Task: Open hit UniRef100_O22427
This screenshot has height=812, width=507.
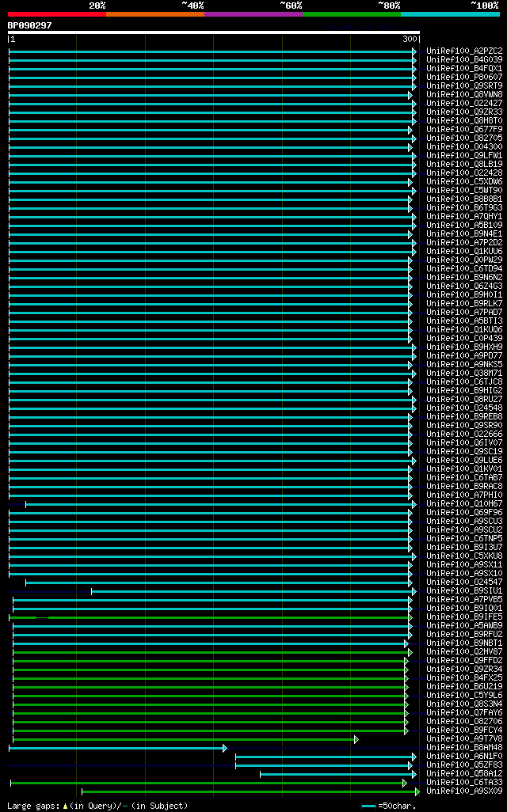Action: 464,104
